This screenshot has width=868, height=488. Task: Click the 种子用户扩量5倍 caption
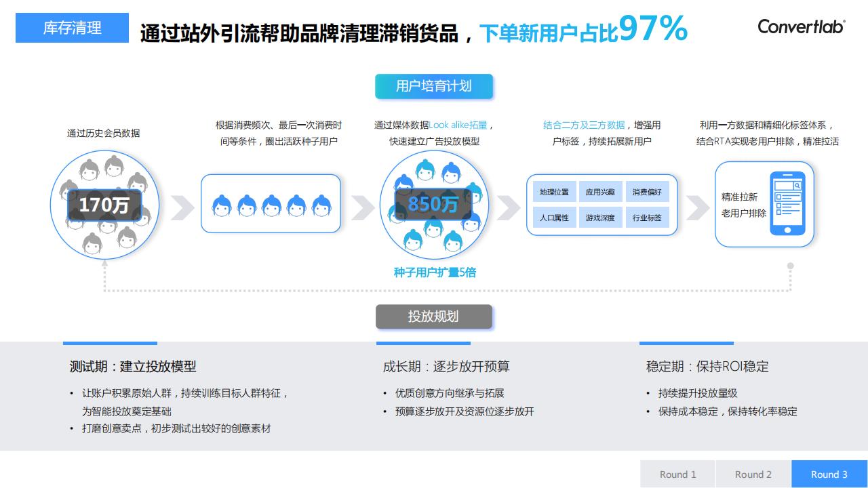coord(435,272)
